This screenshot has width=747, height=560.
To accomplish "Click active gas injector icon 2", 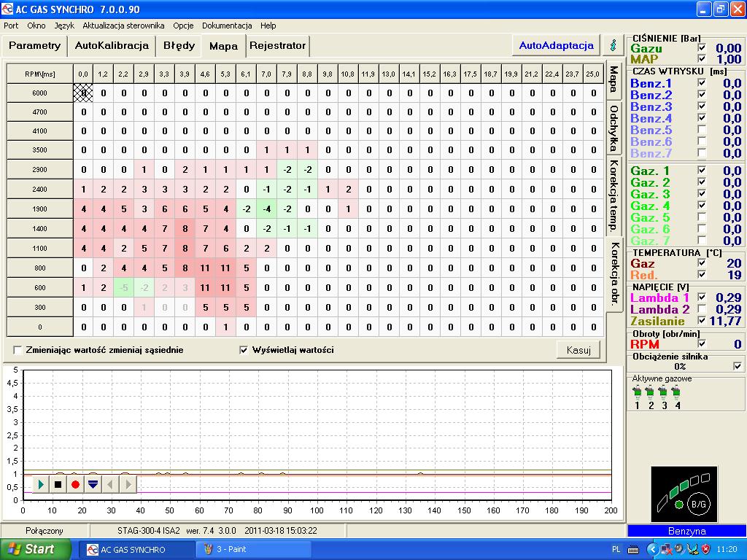I will [x=650, y=392].
